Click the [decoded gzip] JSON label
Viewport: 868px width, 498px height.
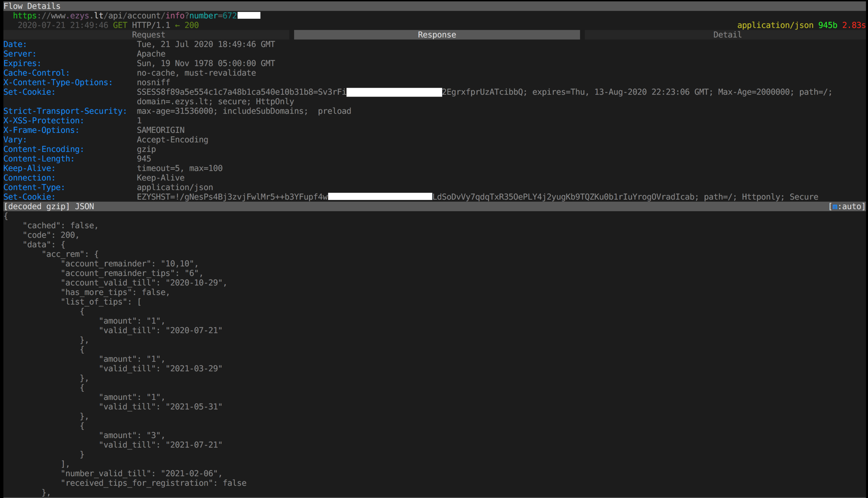click(x=49, y=207)
